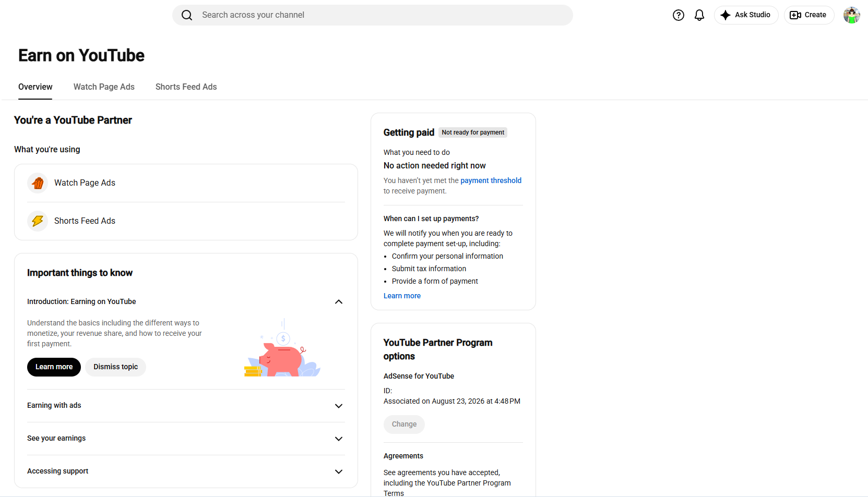The height and width of the screenshot is (497, 868).
Task: Click YouTube Partner Program options heading
Action: click(x=438, y=349)
